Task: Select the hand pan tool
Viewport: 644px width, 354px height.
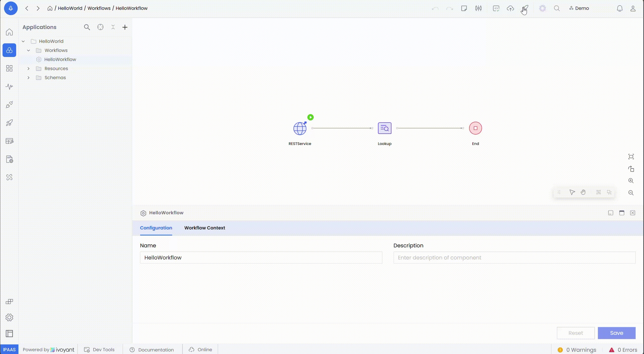Action: pos(583,192)
